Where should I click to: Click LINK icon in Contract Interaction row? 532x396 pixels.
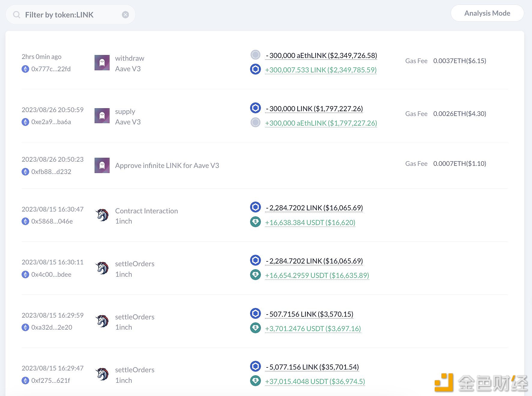pos(255,207)
